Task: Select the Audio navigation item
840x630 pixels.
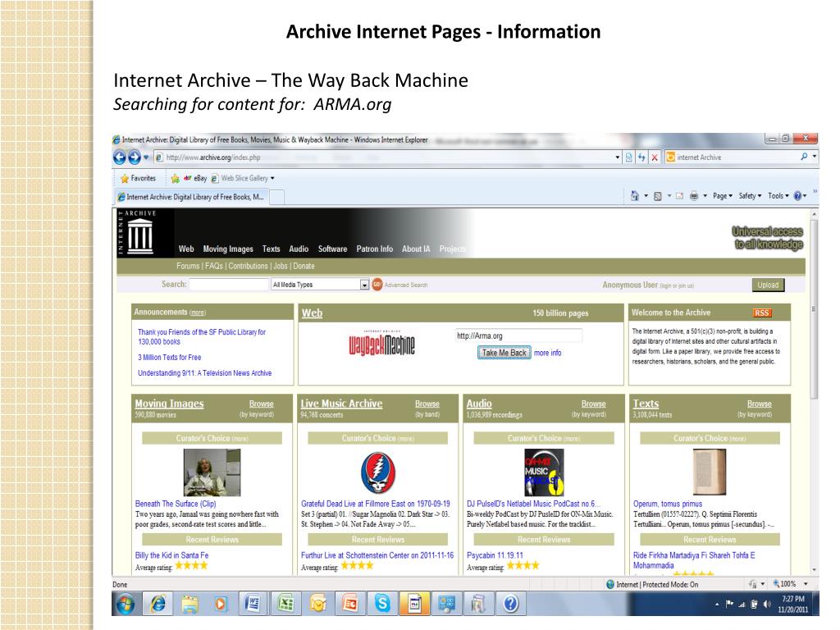Action: click(299, 249)
